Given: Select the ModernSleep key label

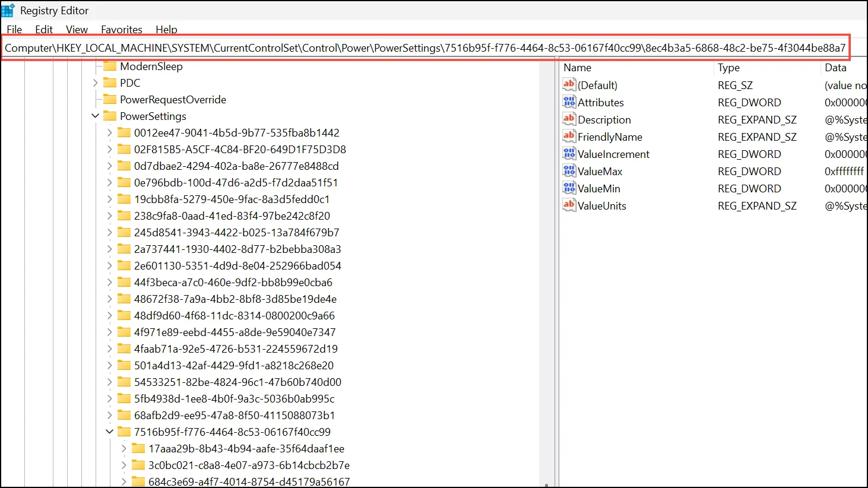Looking at the screenshot, I should (151, 66).
